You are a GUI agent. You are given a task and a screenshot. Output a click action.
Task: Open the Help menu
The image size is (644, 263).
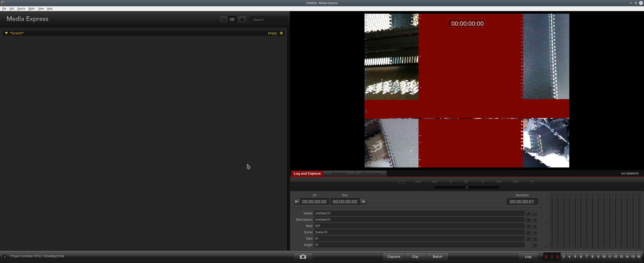click(50, 9)
